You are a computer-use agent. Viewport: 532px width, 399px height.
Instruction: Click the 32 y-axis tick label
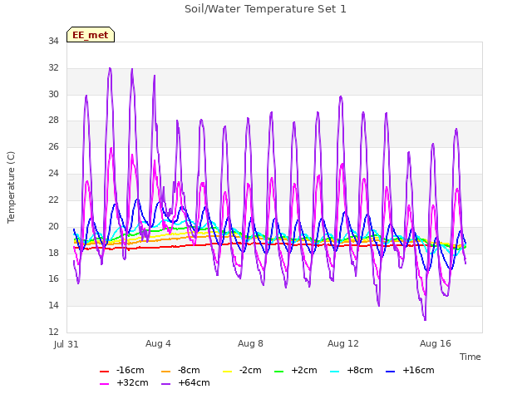[x=53, y=67]
